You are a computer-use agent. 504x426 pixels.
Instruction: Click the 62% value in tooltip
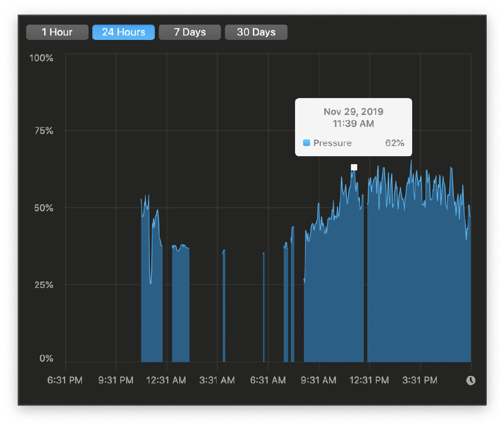(x=394, y=143)
